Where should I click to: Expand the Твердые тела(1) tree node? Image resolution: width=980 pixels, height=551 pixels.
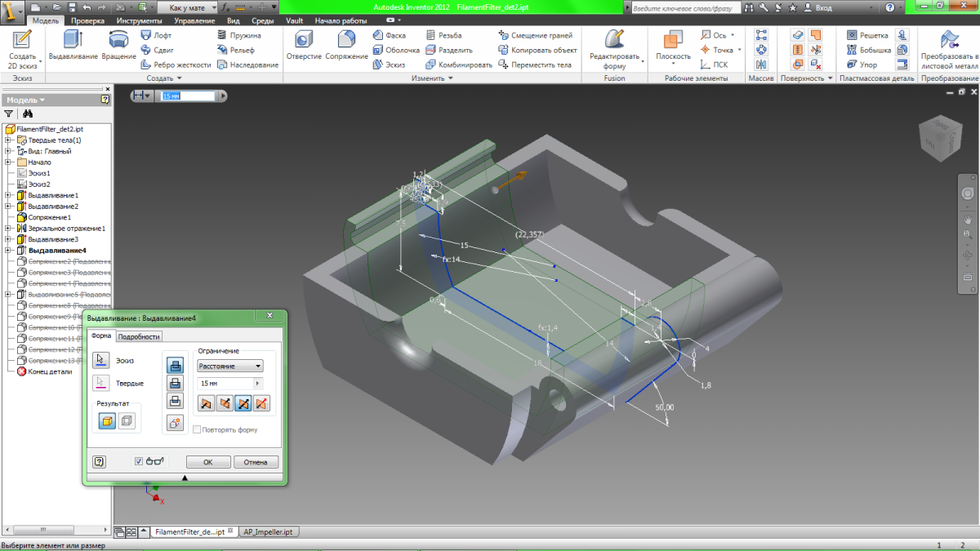pos(7,140)
